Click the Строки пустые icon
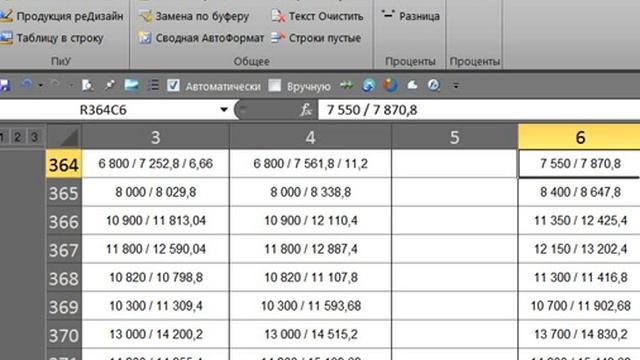The height and width of the screenshot is (360, 640). [x=278, y=38]
